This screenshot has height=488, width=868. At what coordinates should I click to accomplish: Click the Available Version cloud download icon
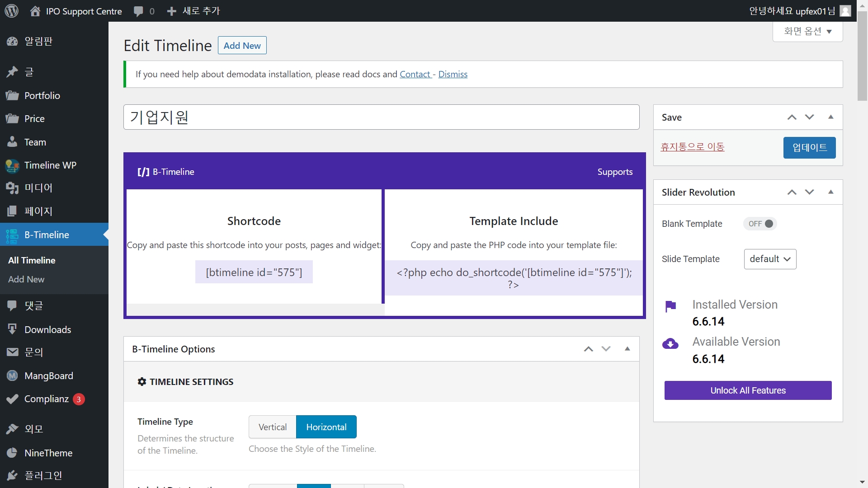(x=670, y=344)
